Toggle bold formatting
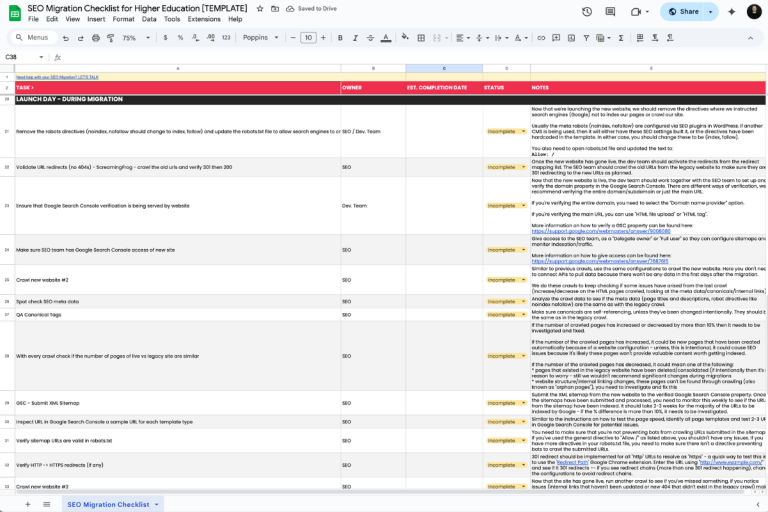The height and width of the screenshot is (512, 768). point(340,38)
